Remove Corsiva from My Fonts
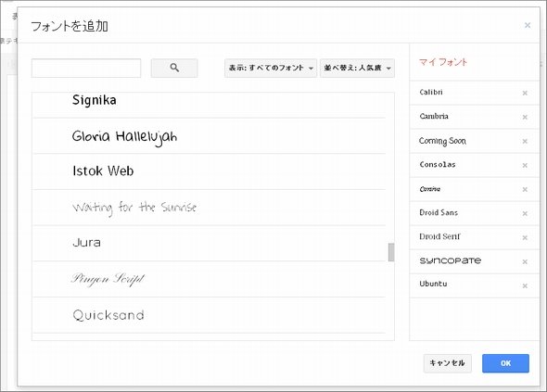Screen dimensions: 547x392 [x=525, y=189]
